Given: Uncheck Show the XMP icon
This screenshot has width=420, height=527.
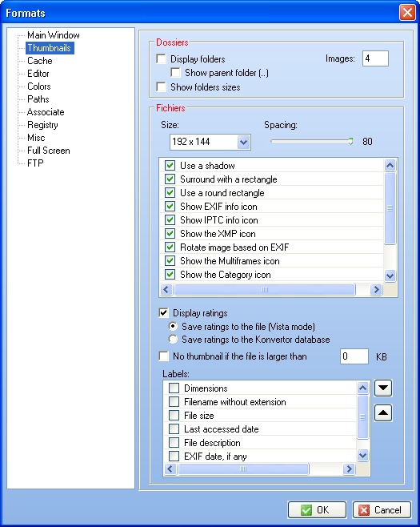Looking at the screenshot, I should (170, 234).
